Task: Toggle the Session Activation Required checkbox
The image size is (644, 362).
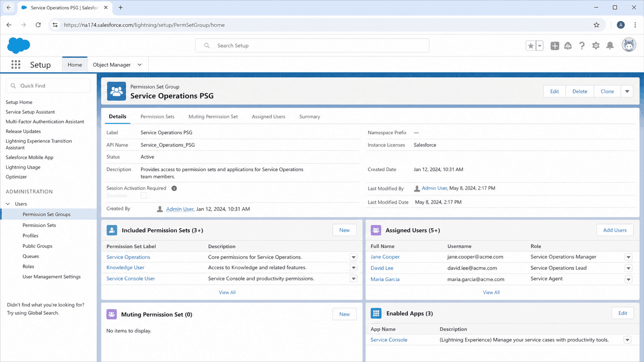Action: (x=144, y=195)
